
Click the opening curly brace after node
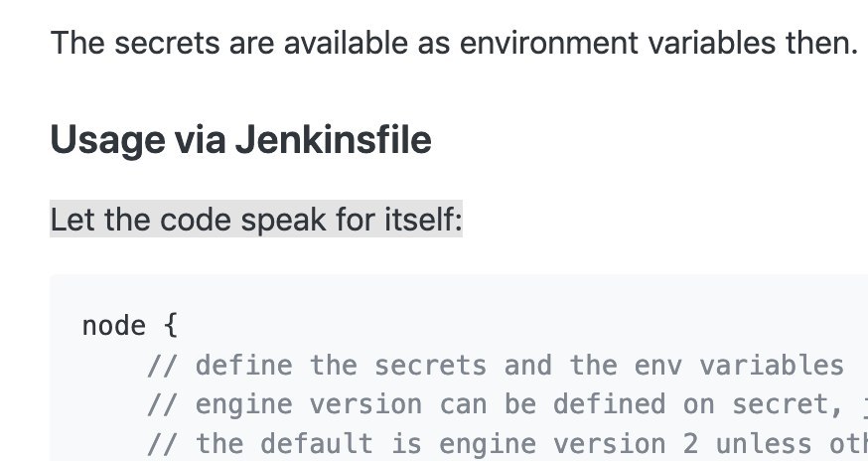click(171, 325)
